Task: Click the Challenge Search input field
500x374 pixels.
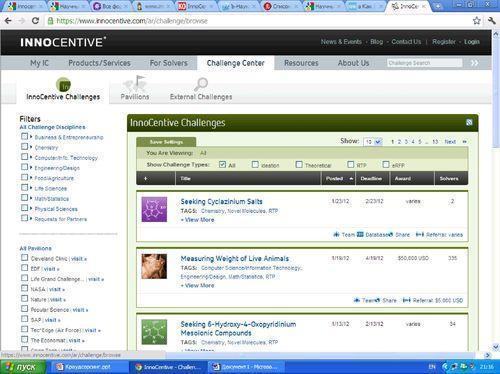Action: click(425, 63)
